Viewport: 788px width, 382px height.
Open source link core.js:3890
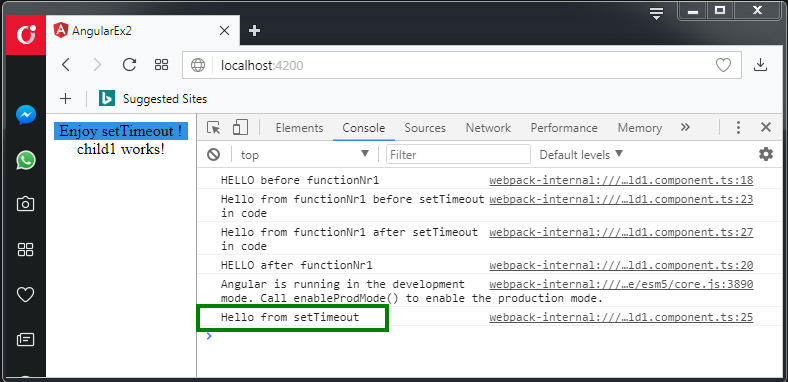coord(621,284)
